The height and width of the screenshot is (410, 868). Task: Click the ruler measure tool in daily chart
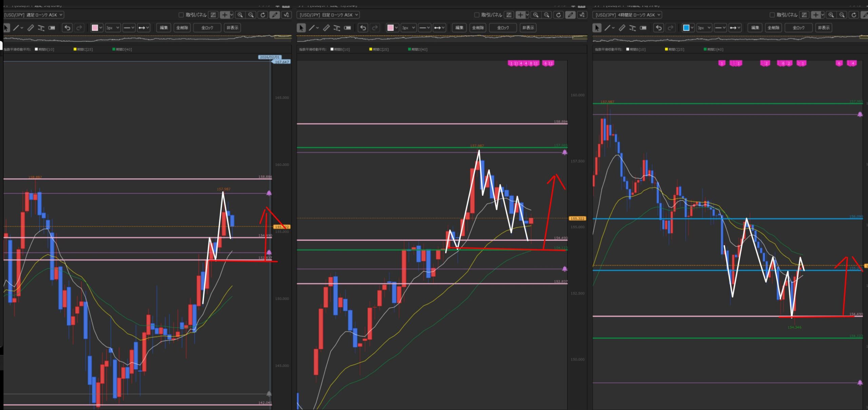coord(326,28)
